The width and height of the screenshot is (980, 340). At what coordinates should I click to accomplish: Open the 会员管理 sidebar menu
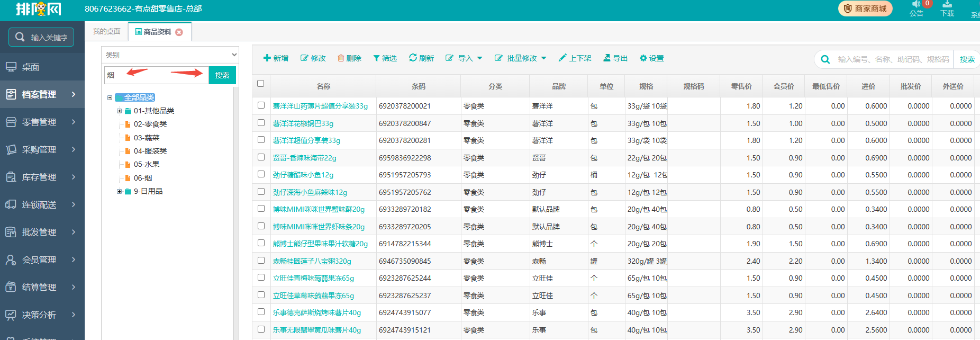[42, 260]
